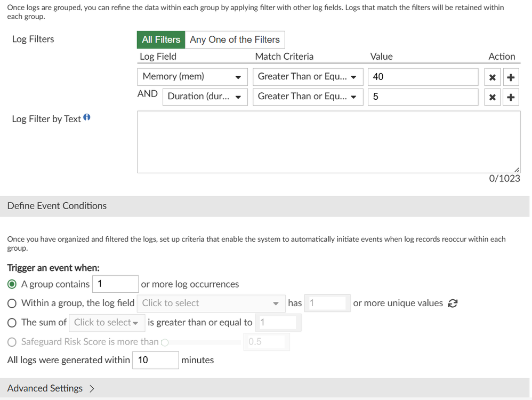This screenshot has width=532, height=400.
Task: Delete the Duration filter row
Action: pyautogui.click(x=493, y=97)
